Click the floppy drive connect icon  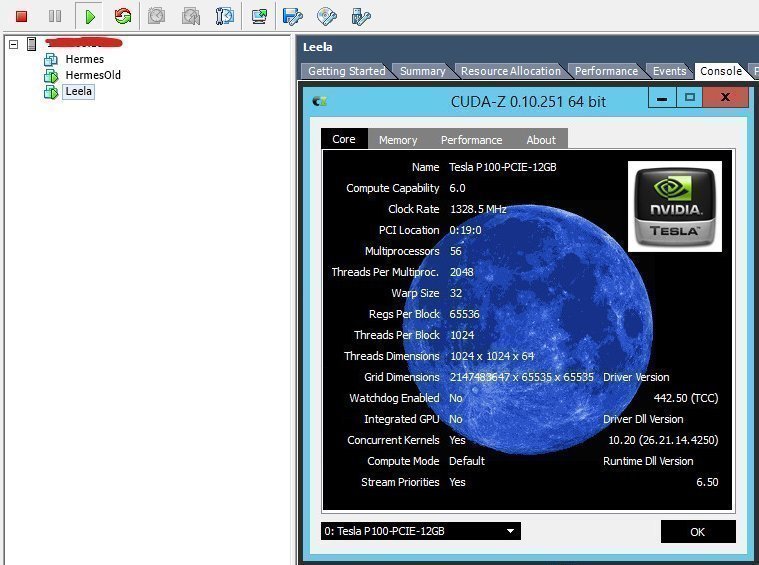(292, 17)
